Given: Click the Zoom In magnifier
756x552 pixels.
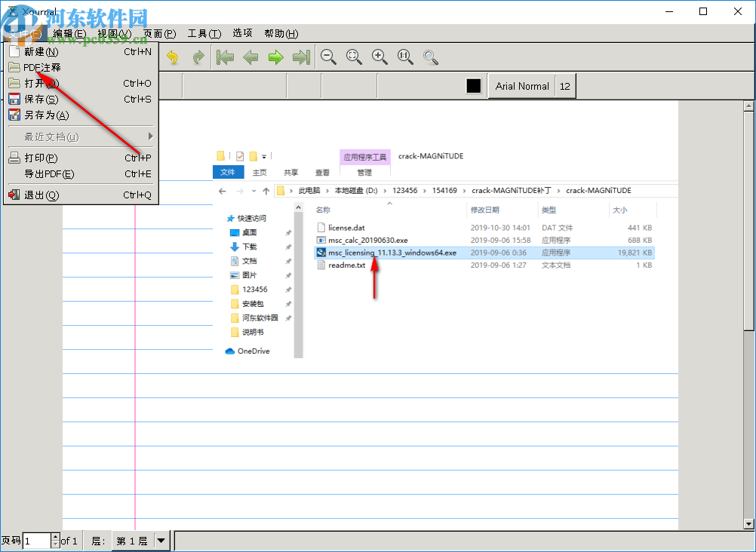Looking at the screenshot, I should tap(380, 57).
